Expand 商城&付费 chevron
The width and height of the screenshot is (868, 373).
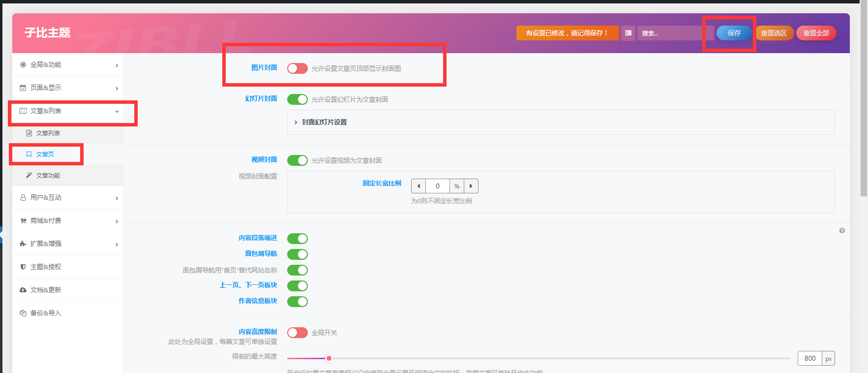[x=117, y=221]
